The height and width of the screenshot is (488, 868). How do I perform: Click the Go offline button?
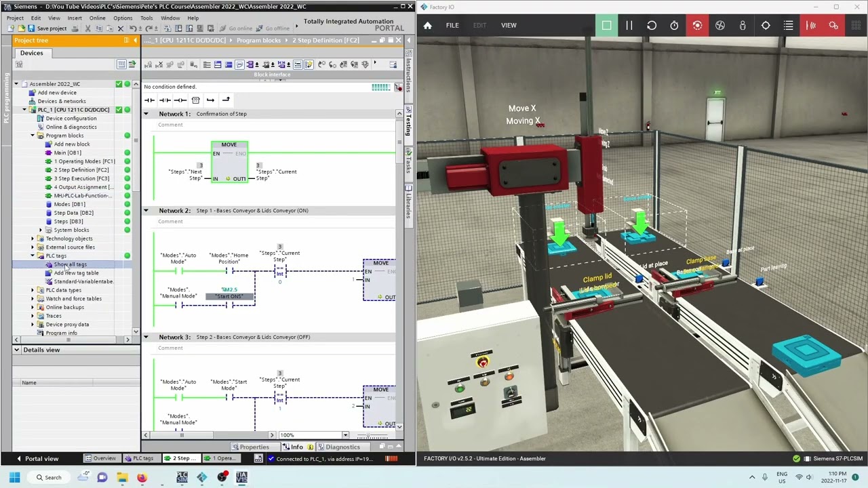click(273, 28)
